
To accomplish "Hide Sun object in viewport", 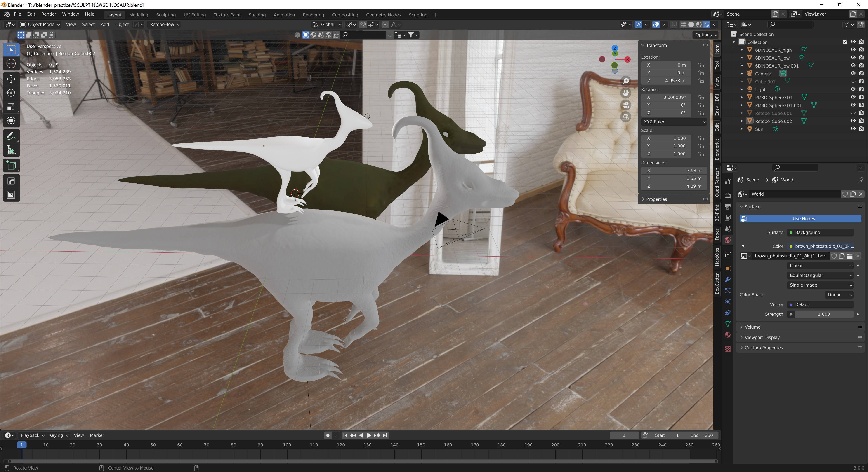I will 853,129.
